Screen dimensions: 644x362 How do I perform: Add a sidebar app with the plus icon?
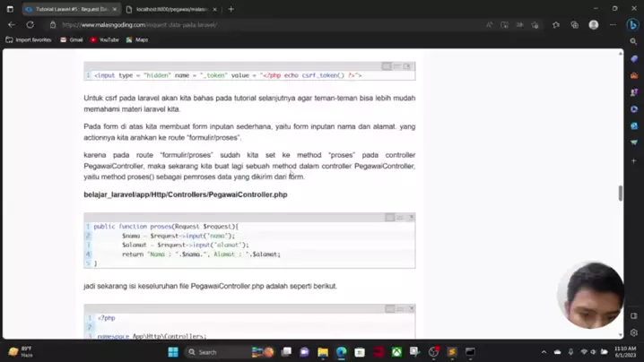633,160
